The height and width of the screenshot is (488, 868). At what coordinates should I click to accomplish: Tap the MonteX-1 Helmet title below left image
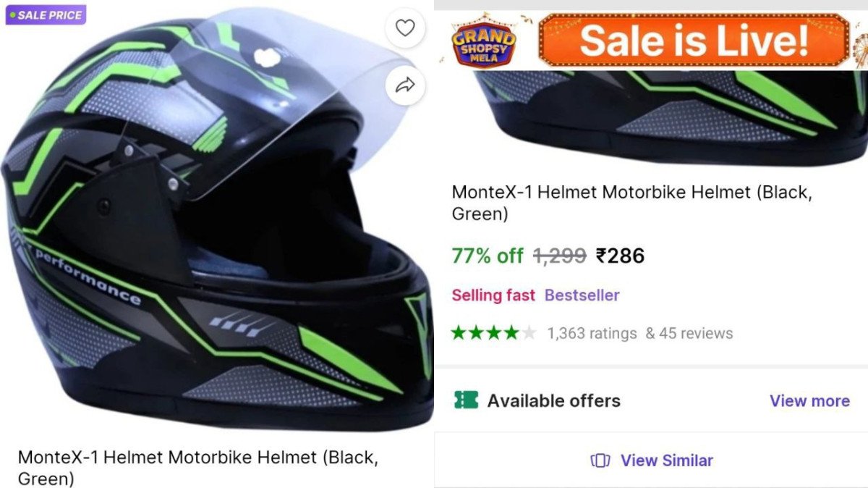tap(197, 467)
